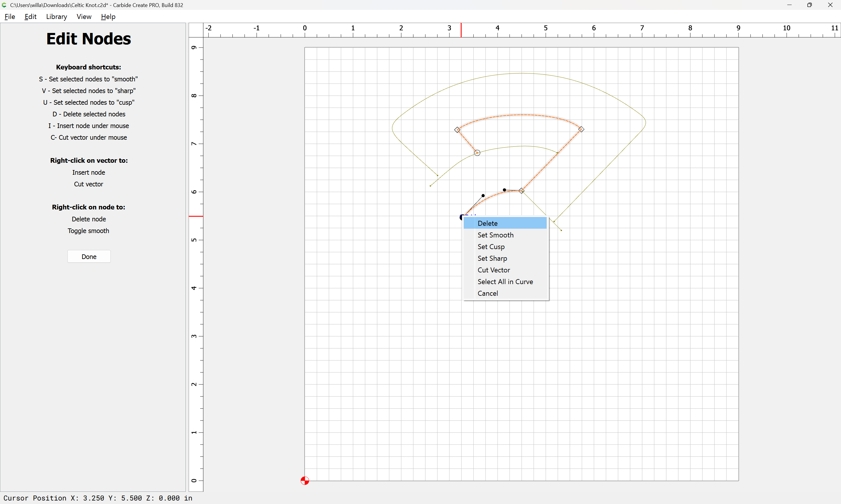
Task: Open the View menu
Action: tap(84, 17)
